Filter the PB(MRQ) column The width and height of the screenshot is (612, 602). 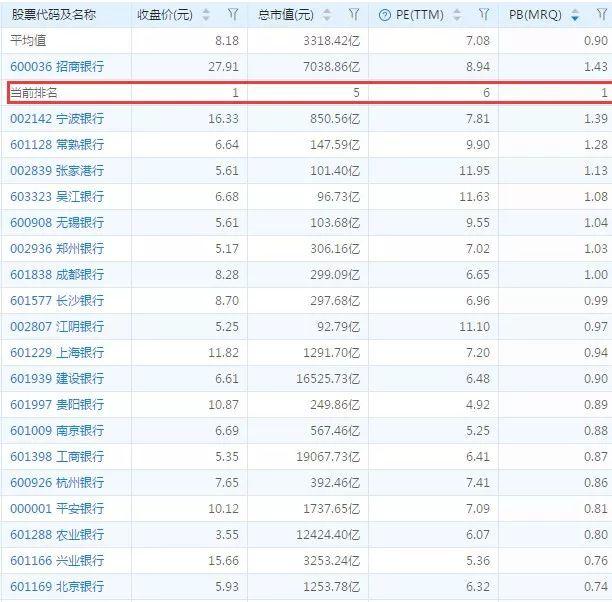click(x=602, y=15)
